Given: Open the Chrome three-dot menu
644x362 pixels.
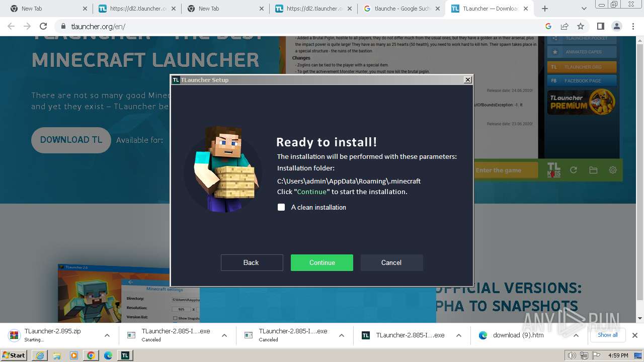Looking at the screenshot, I should coord(632,27).
